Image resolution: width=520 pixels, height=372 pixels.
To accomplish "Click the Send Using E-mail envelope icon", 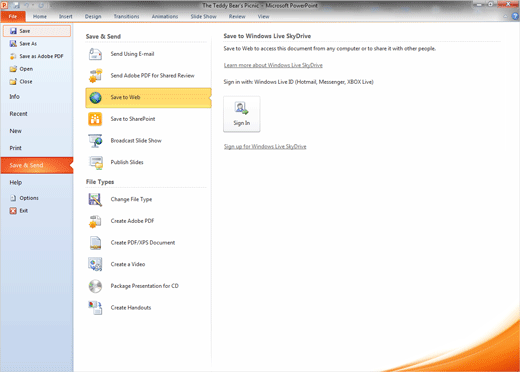I will point(95,54).
